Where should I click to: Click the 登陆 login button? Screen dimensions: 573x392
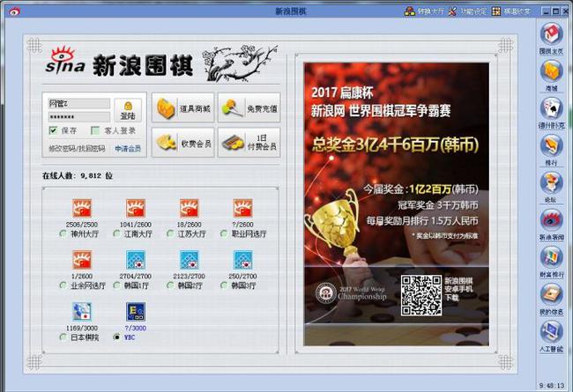pyautogui.click(x=128, y=110)
